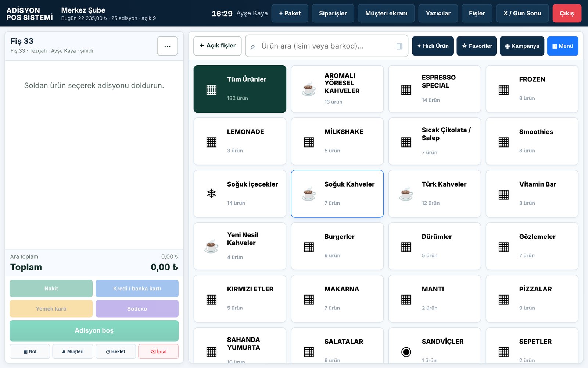
Task: Log out with the Çıkış button
Action: pyautogui.click(x=567, y=13)
